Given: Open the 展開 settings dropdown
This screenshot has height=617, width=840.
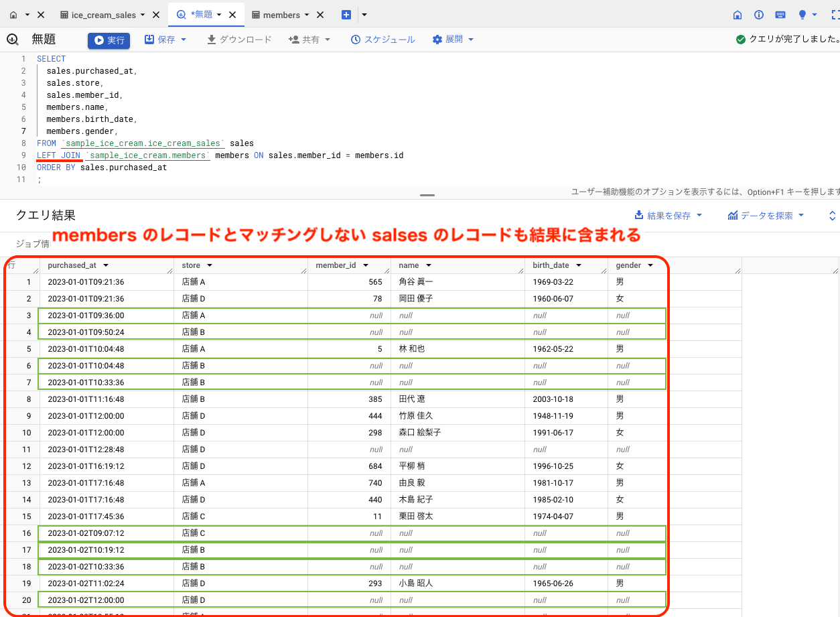Looking at the screenshot, I should 453,40.
